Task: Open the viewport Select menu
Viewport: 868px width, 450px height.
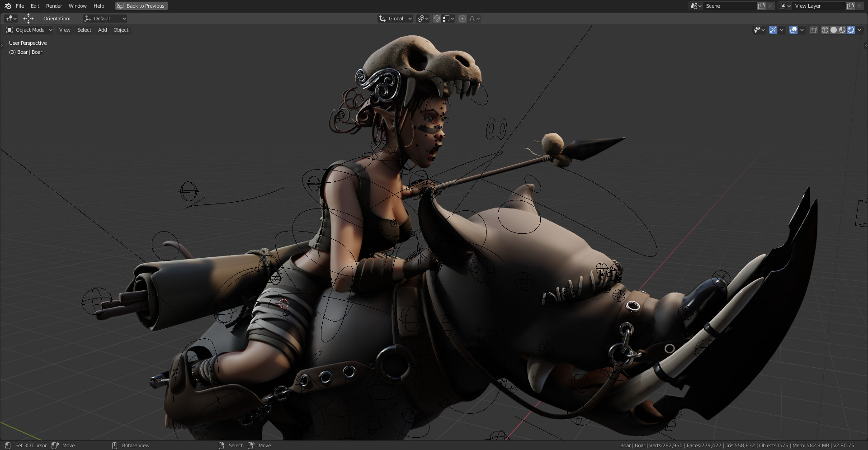Action: coord(84,30)
